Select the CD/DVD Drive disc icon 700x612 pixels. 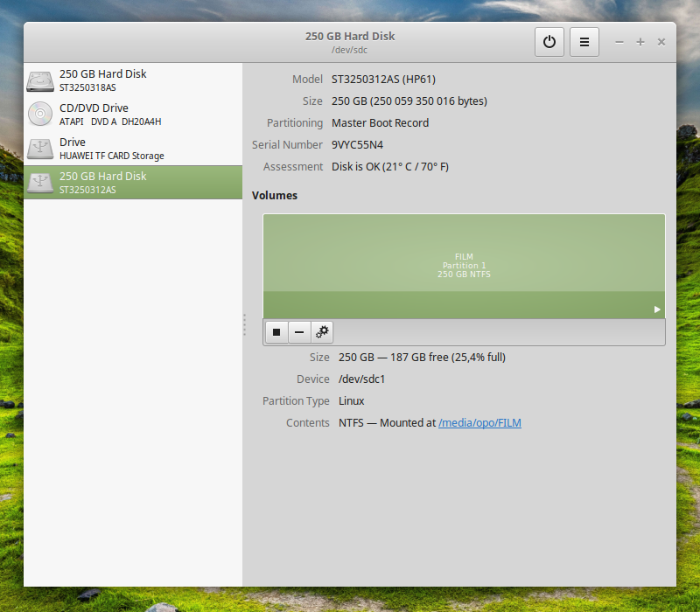40,114
